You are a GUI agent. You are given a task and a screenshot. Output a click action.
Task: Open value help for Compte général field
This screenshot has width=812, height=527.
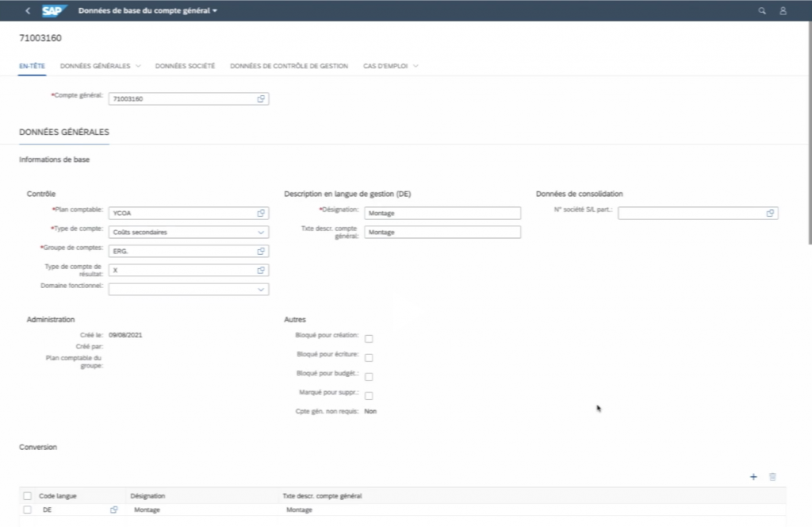[261, 99]
